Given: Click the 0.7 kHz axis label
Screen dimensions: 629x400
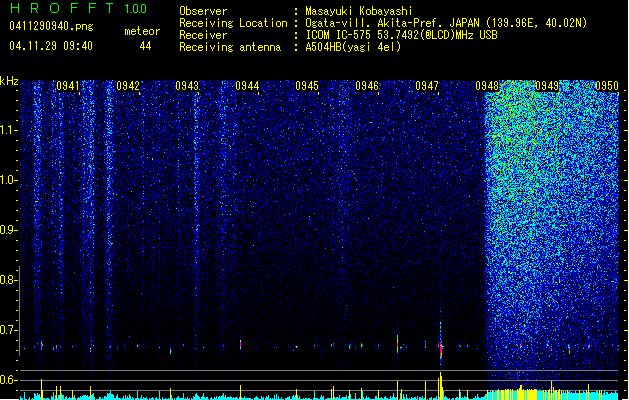Looking at the screenshot, I should click(8, 330).
